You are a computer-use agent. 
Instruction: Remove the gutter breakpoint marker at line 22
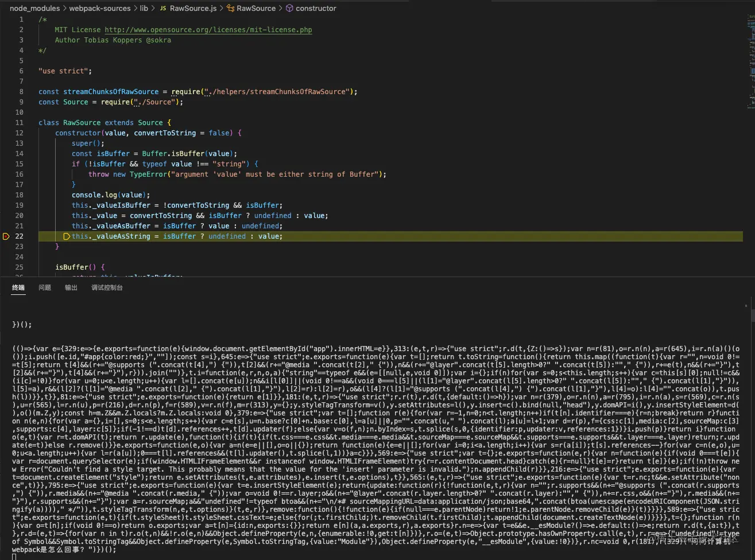(x=6, y=236)
